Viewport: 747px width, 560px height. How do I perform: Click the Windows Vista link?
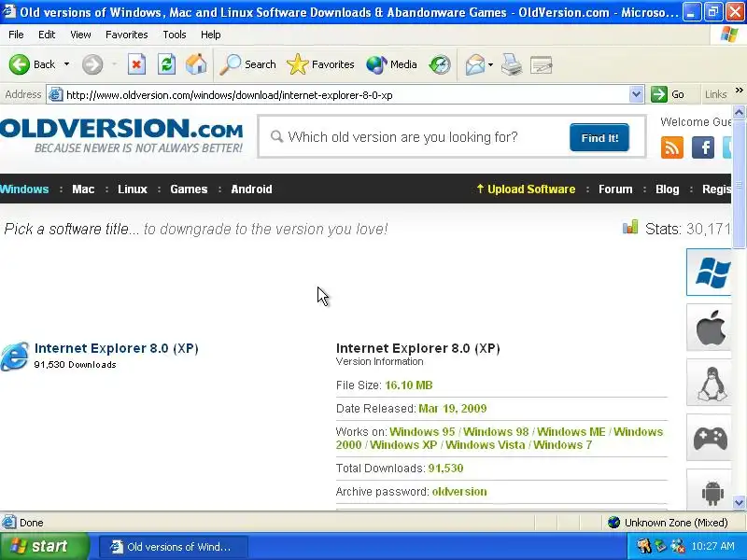coord(485,445)
